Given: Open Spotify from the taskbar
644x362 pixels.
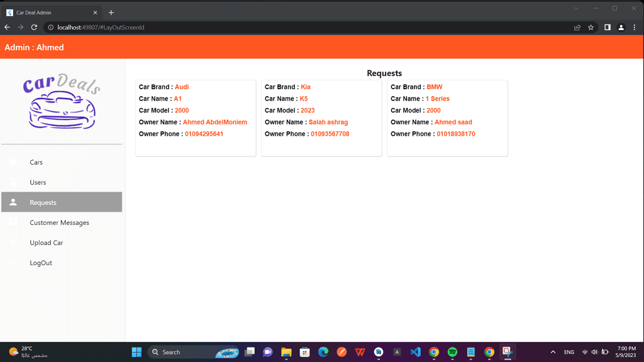Looking at the screenshot, I should 452,352.
